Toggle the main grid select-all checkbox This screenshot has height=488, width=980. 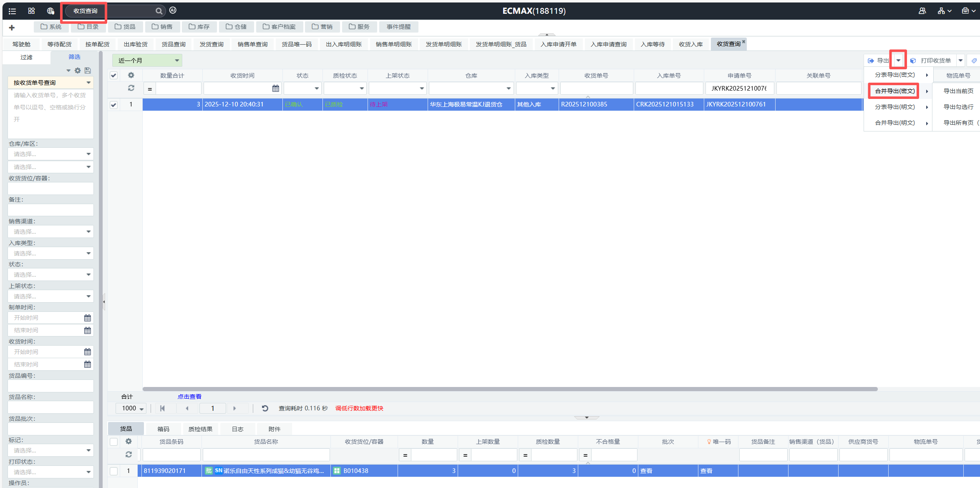click(x=113, y=76)
